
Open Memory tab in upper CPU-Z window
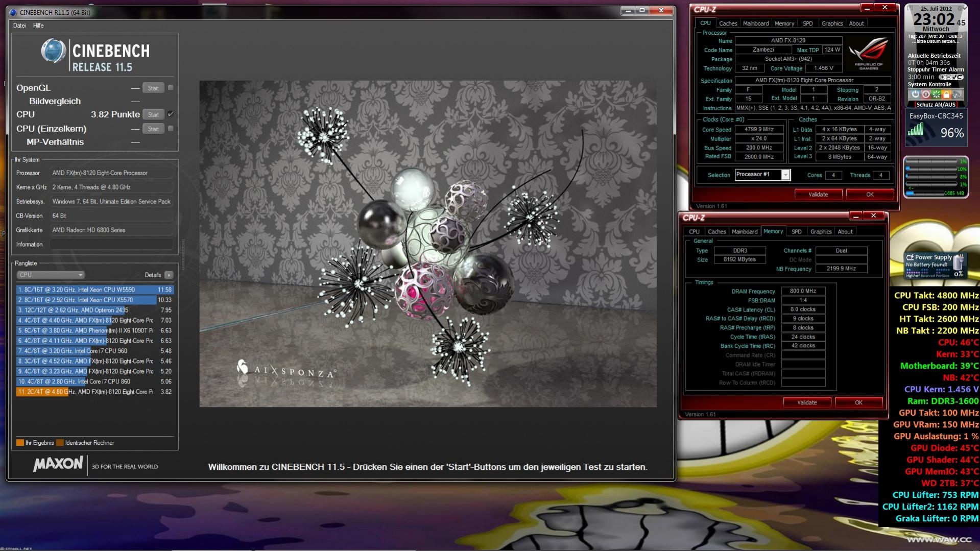click(x=784, y=23)
